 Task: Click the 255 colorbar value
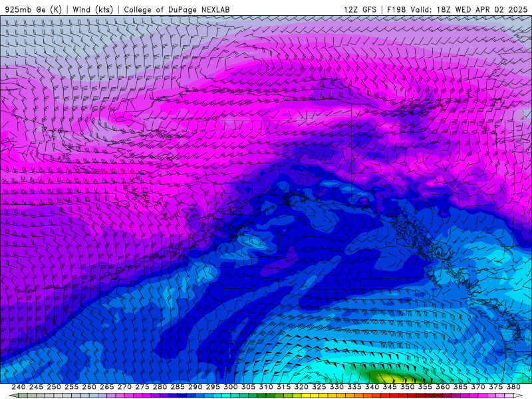tap(71, 387)
